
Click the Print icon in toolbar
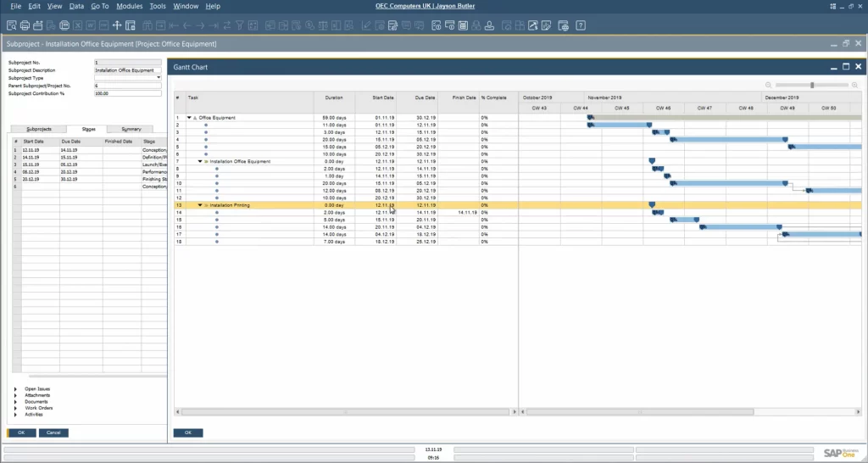[x=25, y=25]
